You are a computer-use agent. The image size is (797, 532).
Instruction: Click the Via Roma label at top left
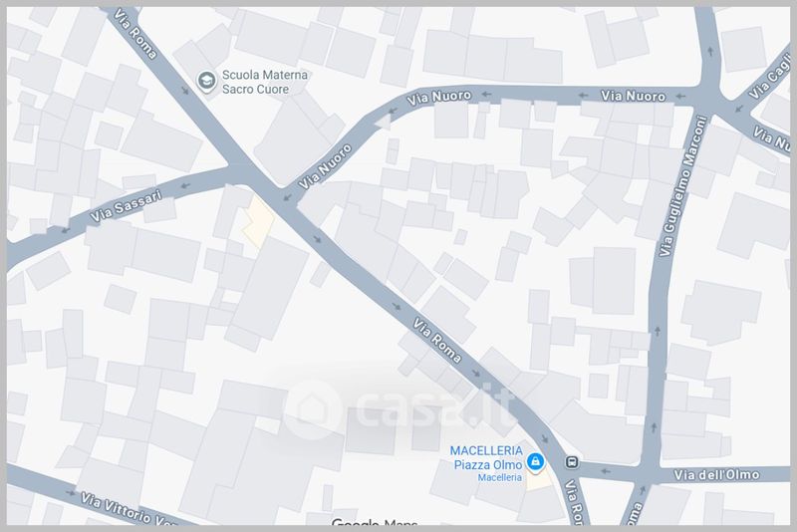(x=135, y=34)
